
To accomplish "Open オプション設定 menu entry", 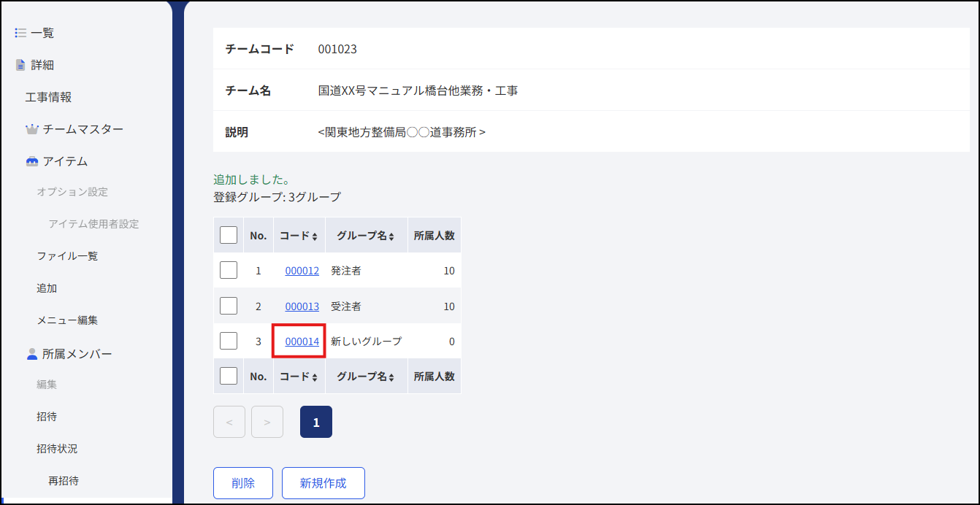I will [72, 192].
